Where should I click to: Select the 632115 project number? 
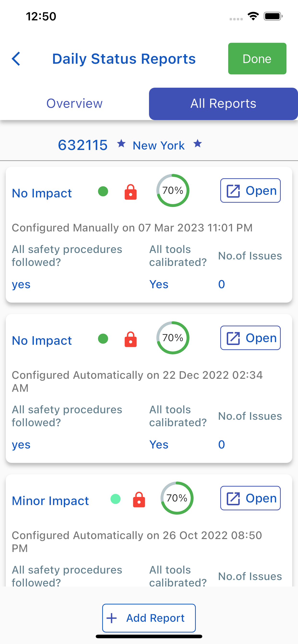point(83,145)
